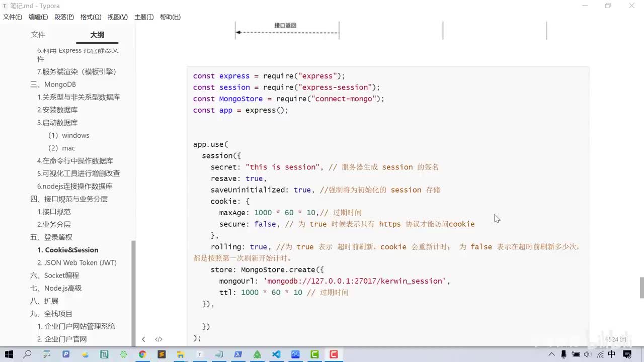Open the 段落(P) menu
The width and height of the screenshot is (644, 362).
[x=64, y=17]
